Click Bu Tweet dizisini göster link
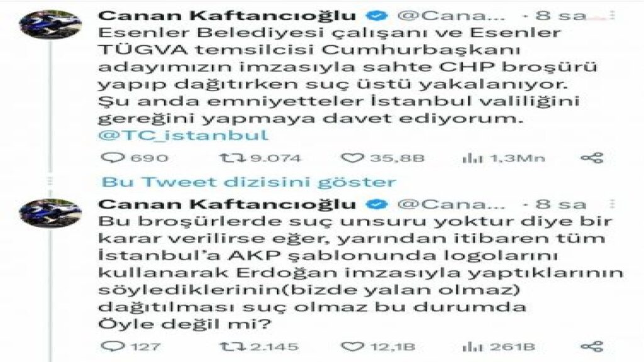The height and width of the screenshot is (362, 644). [x=248, y=182]
